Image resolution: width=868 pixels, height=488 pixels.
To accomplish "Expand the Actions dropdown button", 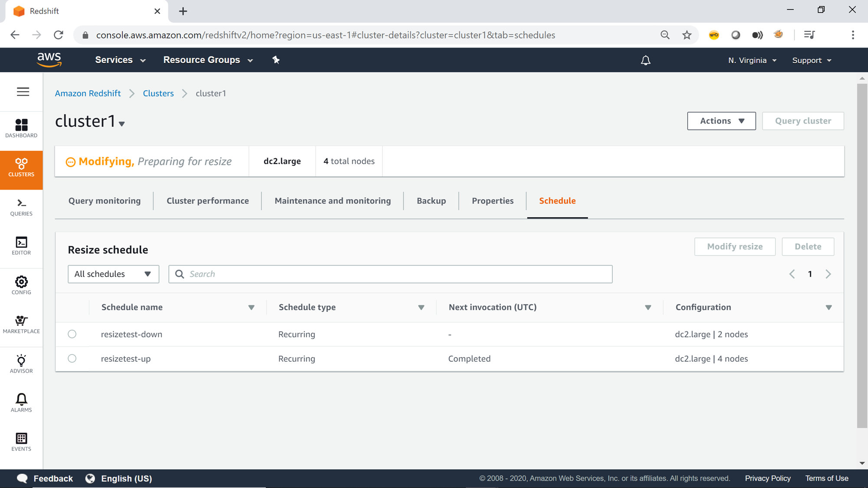I will [x=721, y=121].
